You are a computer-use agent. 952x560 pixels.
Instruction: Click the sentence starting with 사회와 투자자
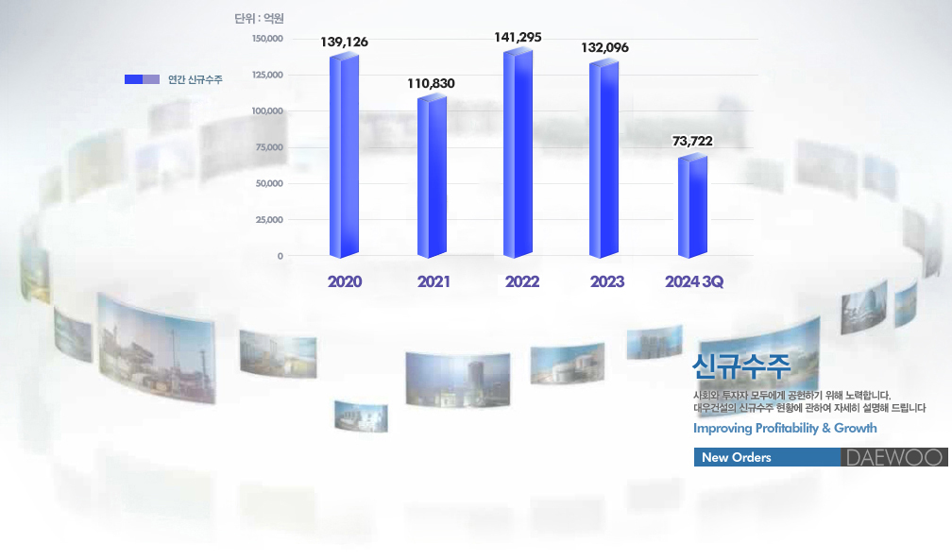click(x=791, y=396)
